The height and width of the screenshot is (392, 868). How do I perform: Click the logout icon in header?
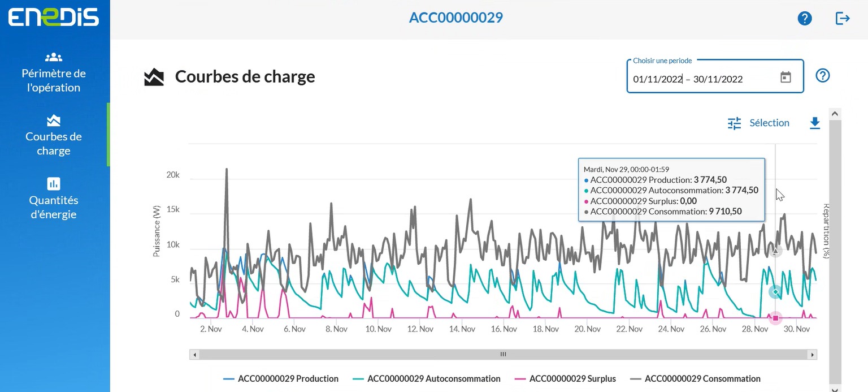tap(842, 18)
